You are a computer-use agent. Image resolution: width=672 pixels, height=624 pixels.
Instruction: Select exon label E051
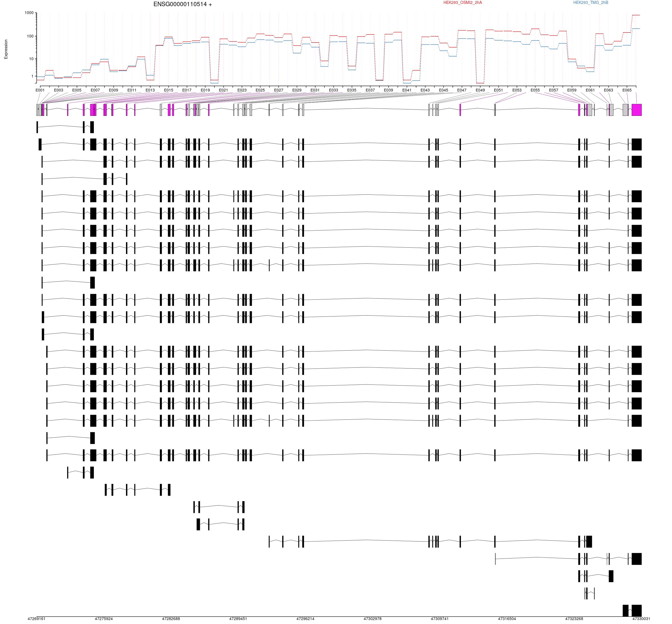(498, 90)
